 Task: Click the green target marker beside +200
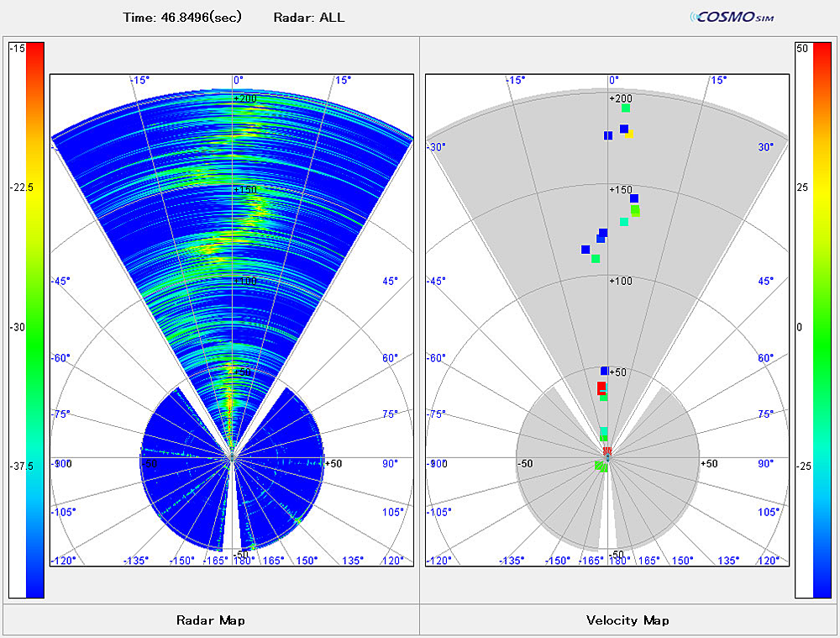tap(625, 108)
